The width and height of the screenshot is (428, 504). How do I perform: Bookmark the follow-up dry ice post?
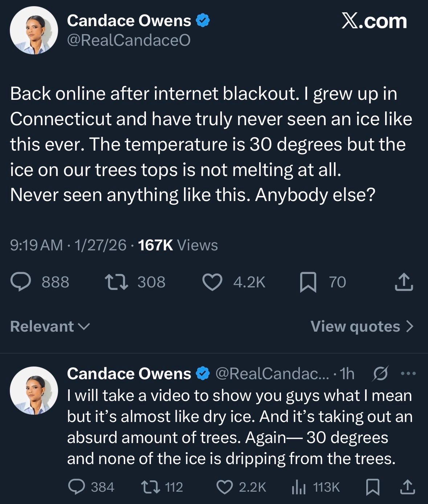click(x=373, y=487)
